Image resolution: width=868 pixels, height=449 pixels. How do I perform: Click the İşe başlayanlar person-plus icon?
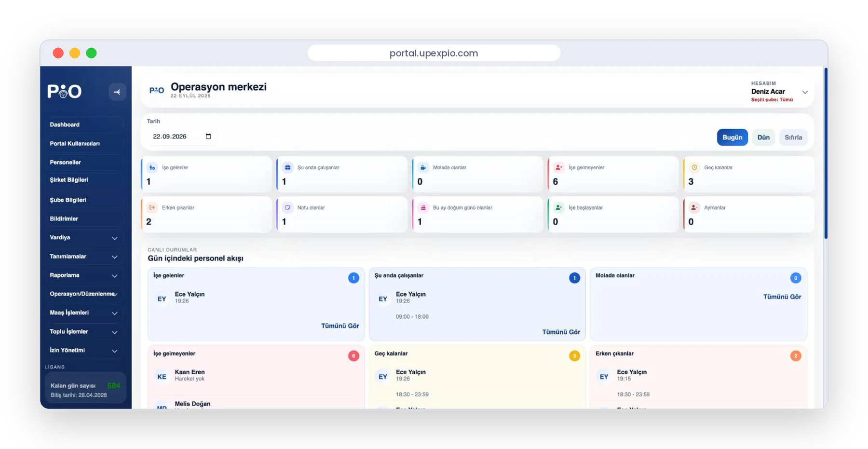coord(559,207)
